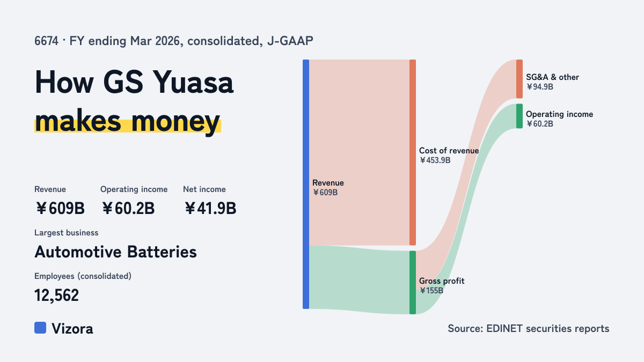This screenshot has width=644, height=362.
Task: Click the pink Revenue to Cost flow
Action: 359,152
